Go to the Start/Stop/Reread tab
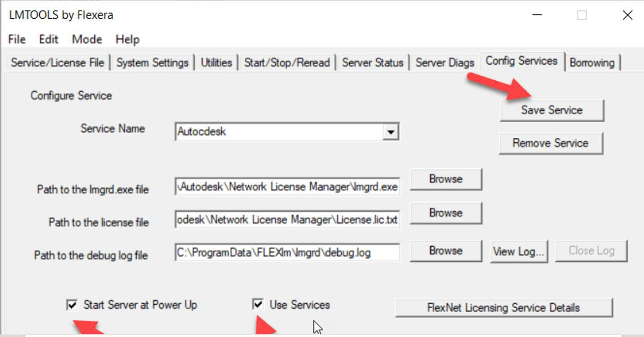 tap(287, 62)
